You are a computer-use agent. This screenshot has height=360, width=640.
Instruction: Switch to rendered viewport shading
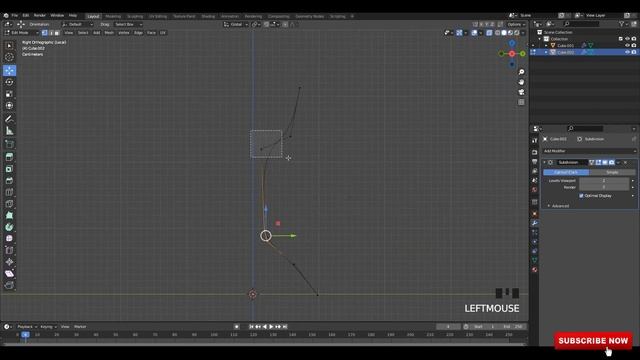tap(517, 33)
